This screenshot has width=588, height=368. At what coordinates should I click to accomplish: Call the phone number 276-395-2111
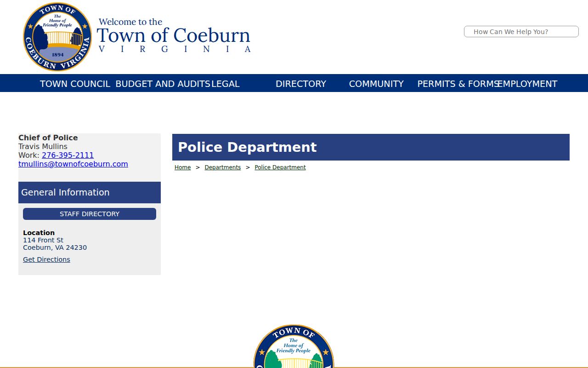point(68,155)
